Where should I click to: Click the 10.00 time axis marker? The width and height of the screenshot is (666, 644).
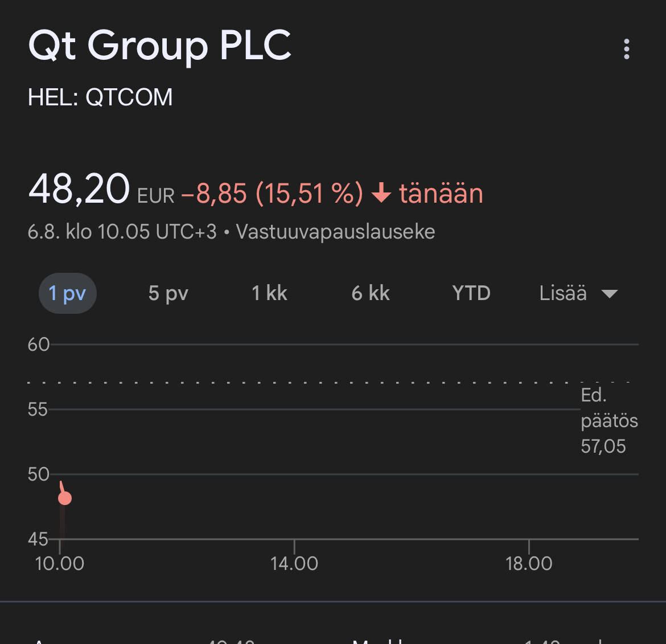point(60,563)
